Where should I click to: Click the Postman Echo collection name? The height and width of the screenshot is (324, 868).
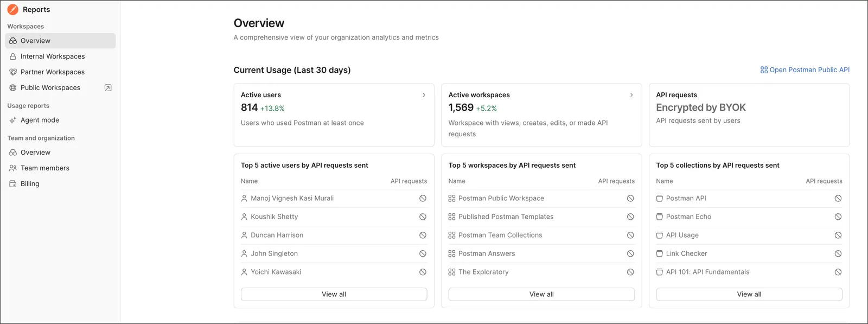point(688,217)
